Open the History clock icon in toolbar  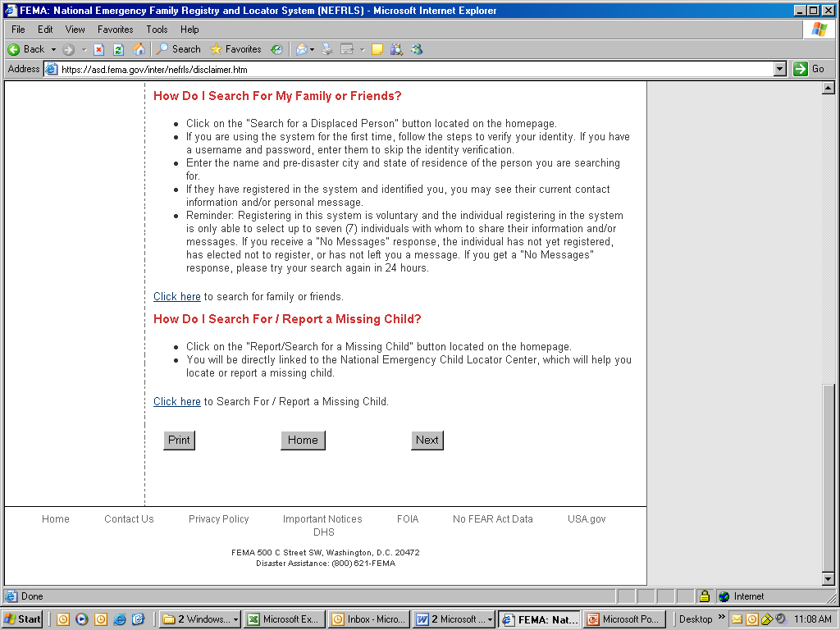276,49
